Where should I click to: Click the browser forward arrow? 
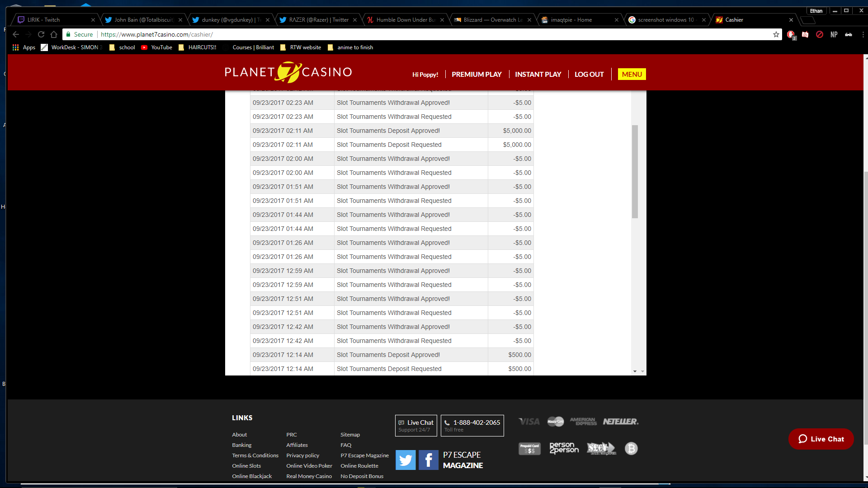tap(28, 34)
